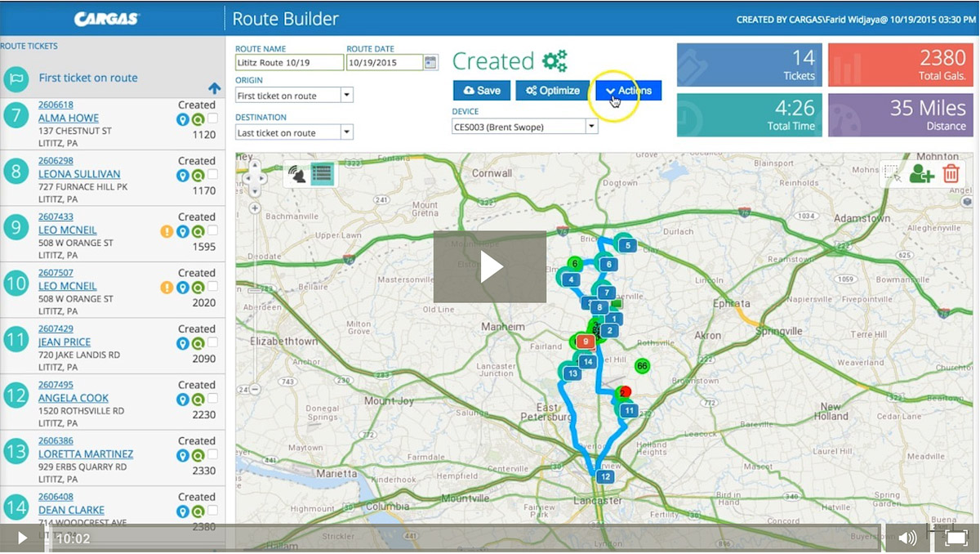The width and height of the screenshot is (980, 554).
Task: Click the add customer icon on map
Action: click(921, 173)
